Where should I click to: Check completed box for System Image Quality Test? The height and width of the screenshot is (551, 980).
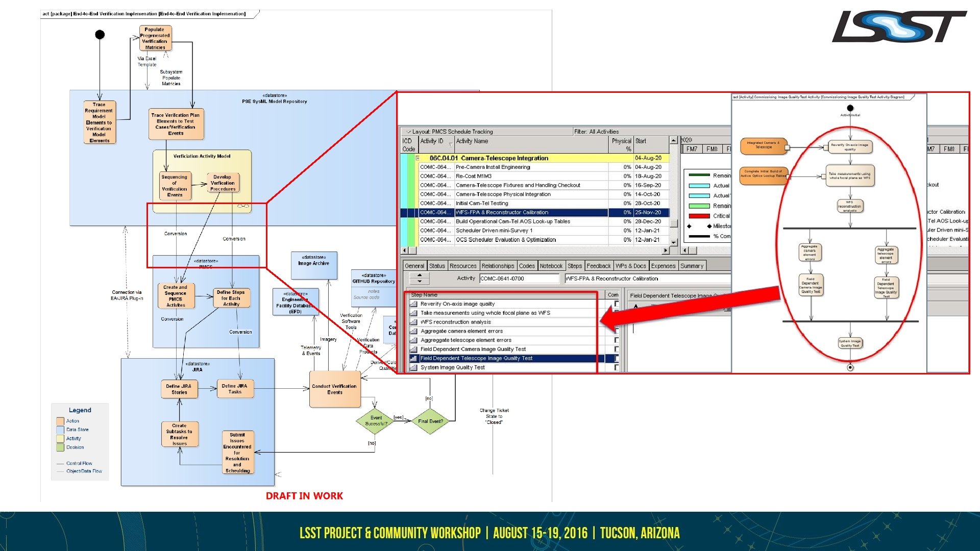[x=617, y=368]
